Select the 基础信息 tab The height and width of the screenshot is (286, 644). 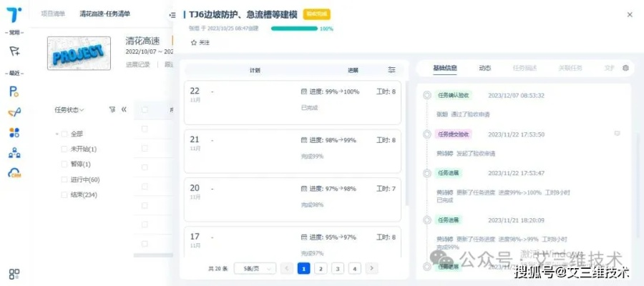coord(445,68)
